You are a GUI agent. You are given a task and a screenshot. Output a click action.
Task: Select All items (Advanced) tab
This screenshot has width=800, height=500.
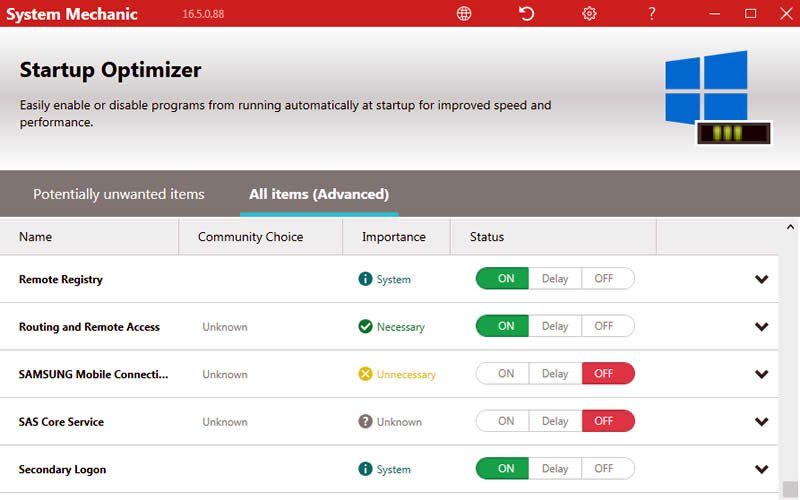(319, 194)
